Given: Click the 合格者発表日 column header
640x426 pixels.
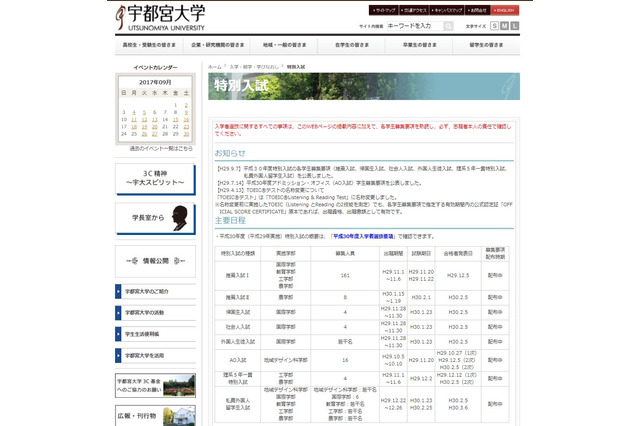Looking at the screenshot, I should (x=458, y=253).
